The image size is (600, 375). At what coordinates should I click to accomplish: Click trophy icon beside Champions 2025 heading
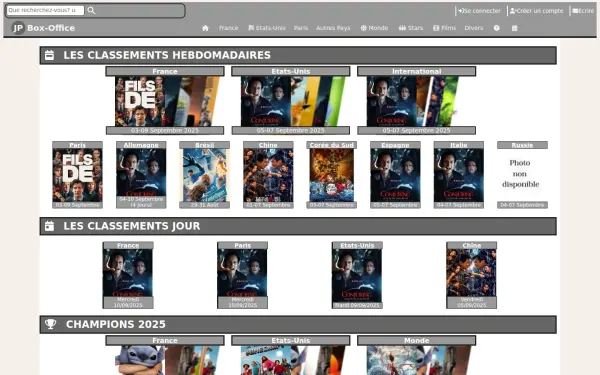click(51, 324)
